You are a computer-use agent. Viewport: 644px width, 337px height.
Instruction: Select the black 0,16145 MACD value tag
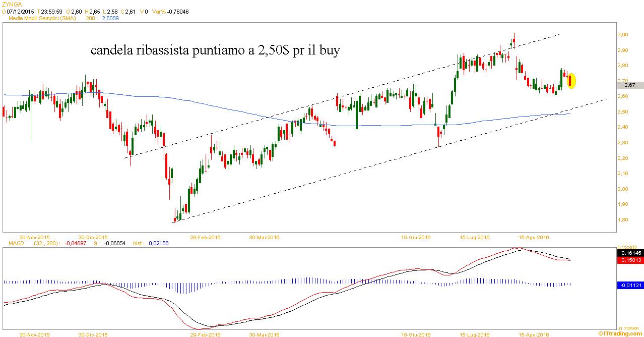(629, 253)
